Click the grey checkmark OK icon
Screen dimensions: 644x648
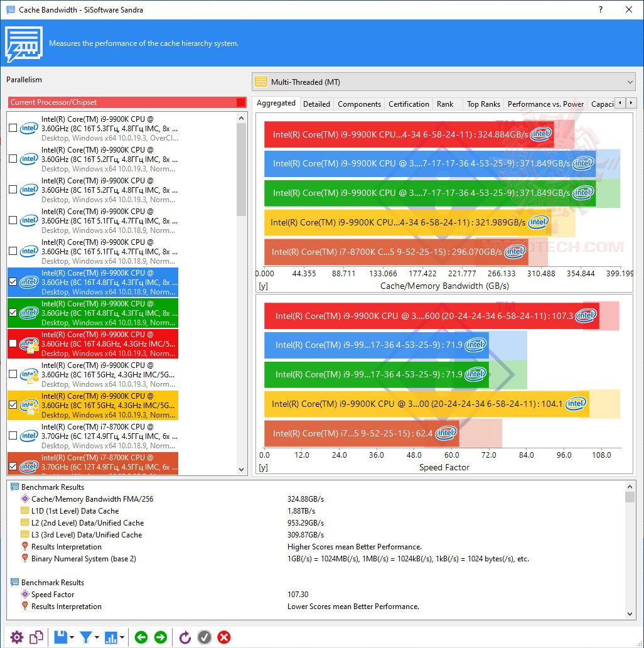click(x=205, y=637)
